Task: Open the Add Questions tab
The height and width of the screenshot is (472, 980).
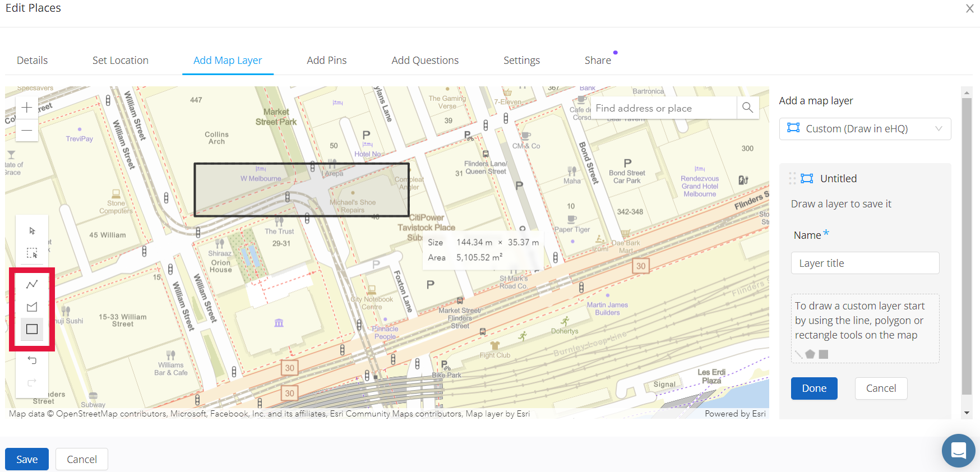Action: click(425, 61)
